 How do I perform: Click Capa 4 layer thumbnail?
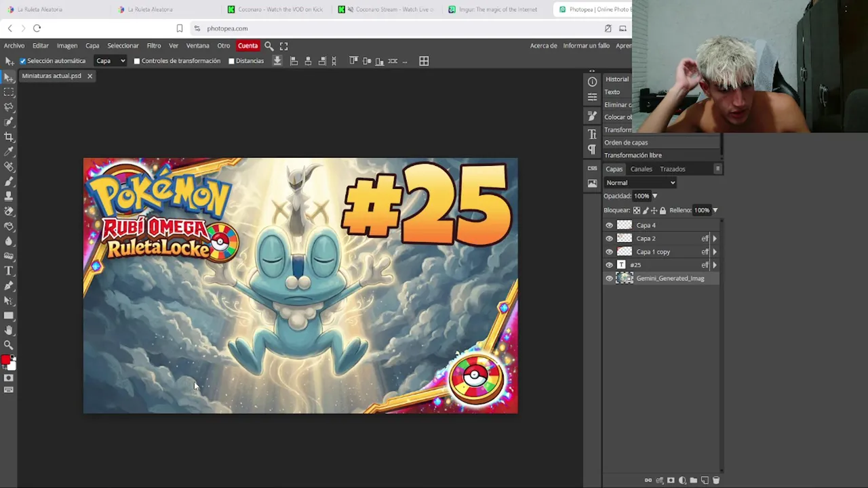click(624, 225)
